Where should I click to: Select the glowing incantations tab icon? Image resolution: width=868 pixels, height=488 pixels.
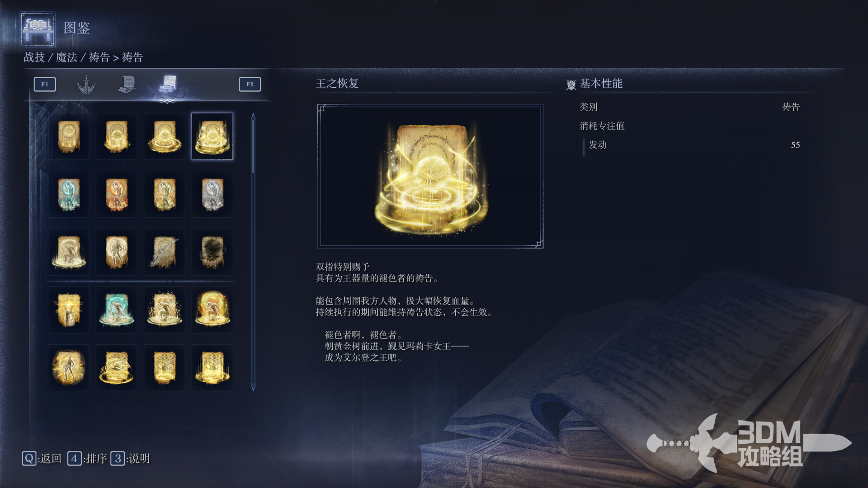coord(168,84)
